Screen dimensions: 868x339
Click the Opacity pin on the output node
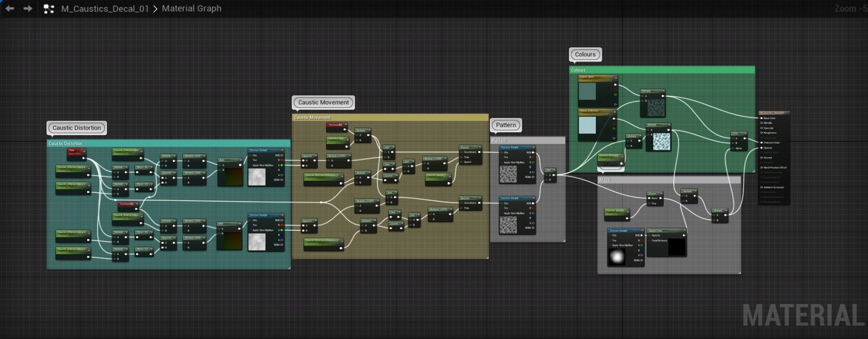click(762, 147)
